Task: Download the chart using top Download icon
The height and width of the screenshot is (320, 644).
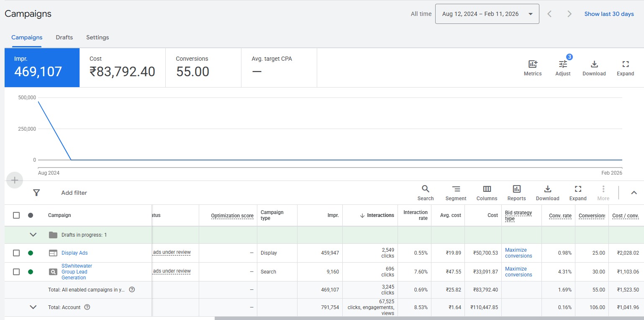Action: click(x=594, y=65)
